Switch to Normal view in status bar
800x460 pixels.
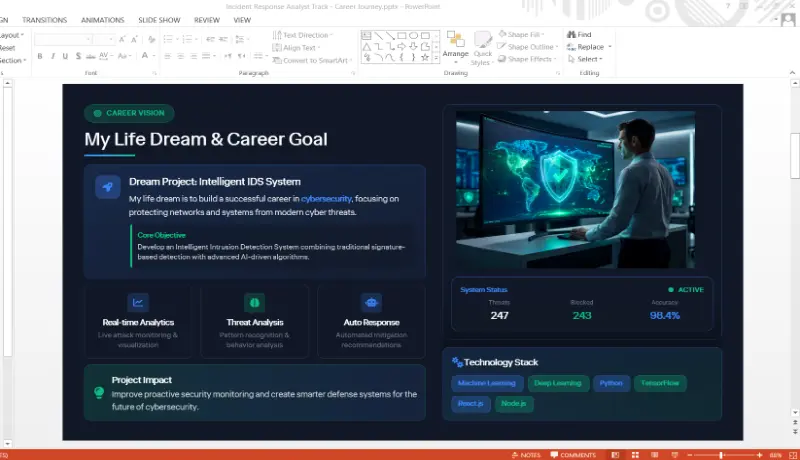tap(615, 455)
